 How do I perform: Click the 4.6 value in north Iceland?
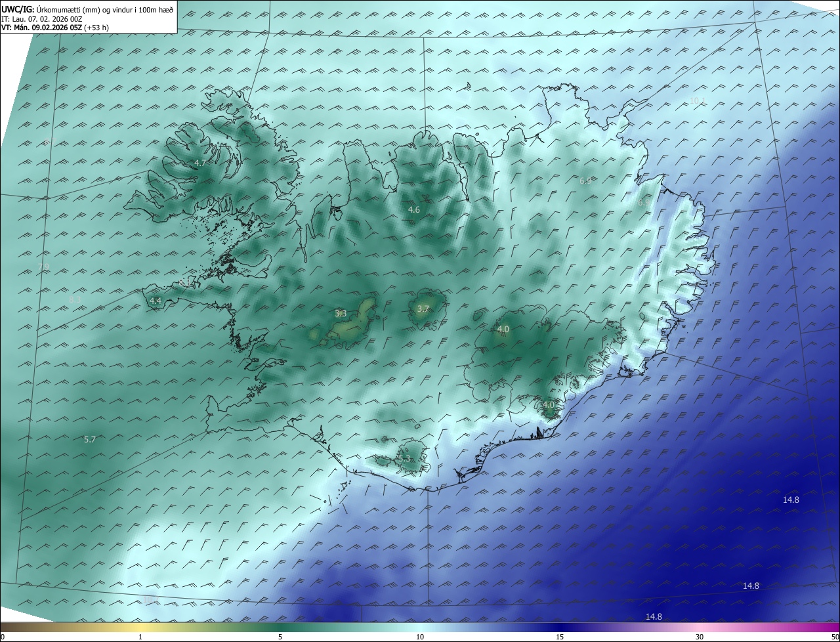tap(414, 210)
